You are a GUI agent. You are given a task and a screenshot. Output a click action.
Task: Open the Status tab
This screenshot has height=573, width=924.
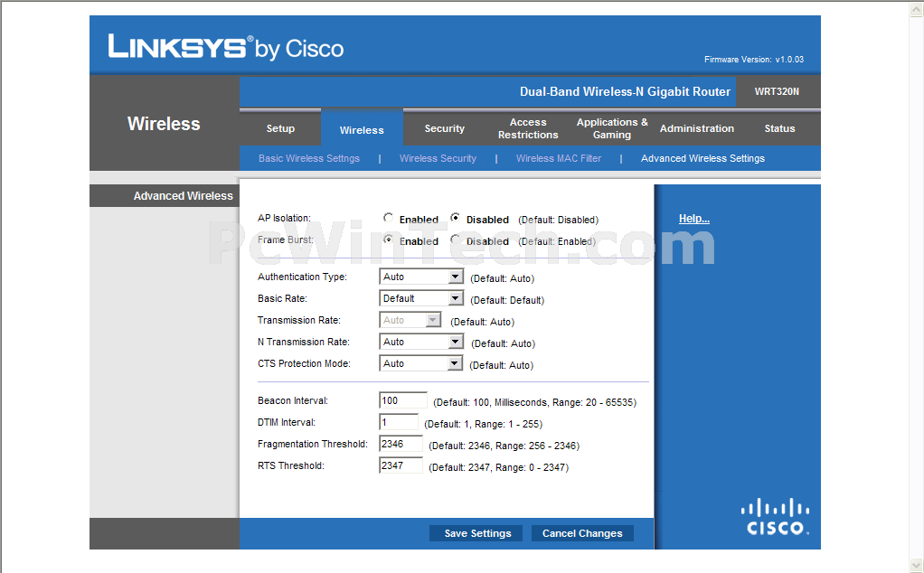(x=779, y=128)
